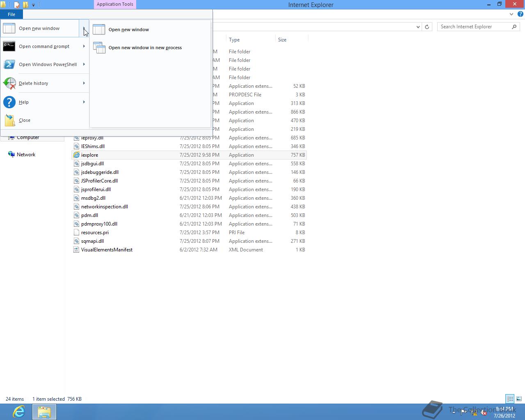The height and width of the screenshot is (420, 525).
Task: Click the Size column header
Action: click(x=292, y=40)
